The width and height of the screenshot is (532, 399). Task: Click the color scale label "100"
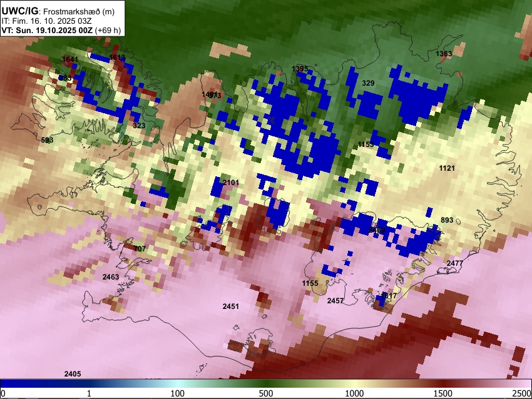tap(178, 393)
